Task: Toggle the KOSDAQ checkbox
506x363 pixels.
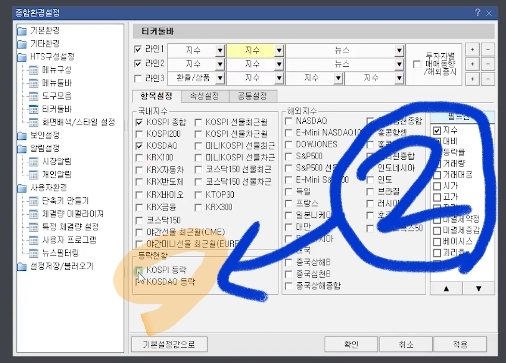Action: click(x=139, y=146)
